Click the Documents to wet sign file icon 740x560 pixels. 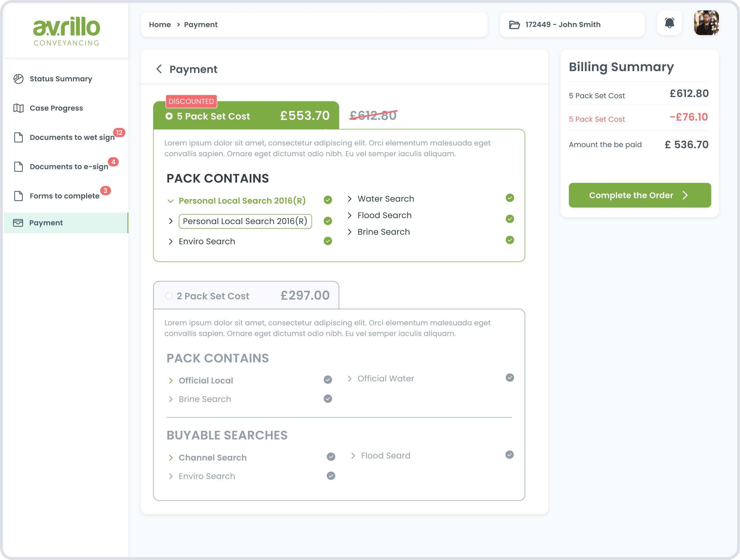pos(18,138)
